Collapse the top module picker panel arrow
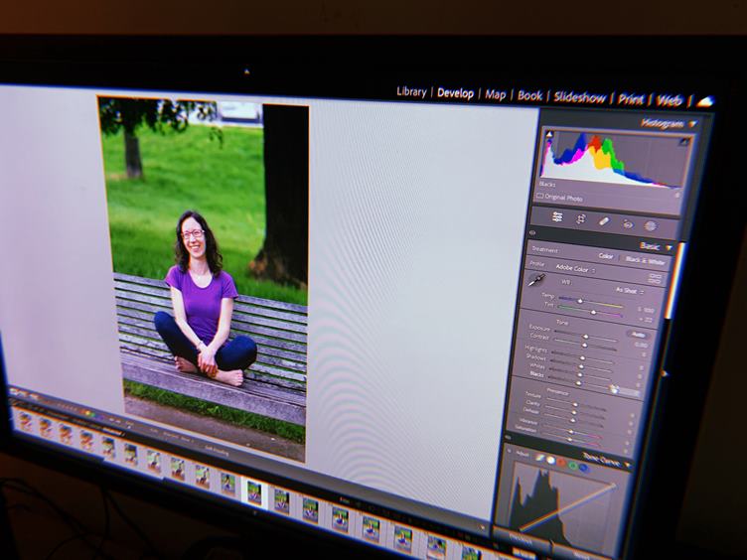The image size is (747, 560). pyautogui.click(x=246, y=71)
